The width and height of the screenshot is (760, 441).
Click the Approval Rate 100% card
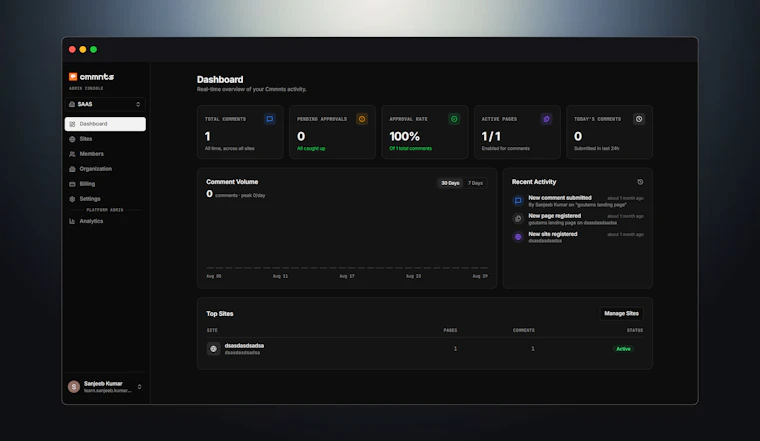pos(425,132)
